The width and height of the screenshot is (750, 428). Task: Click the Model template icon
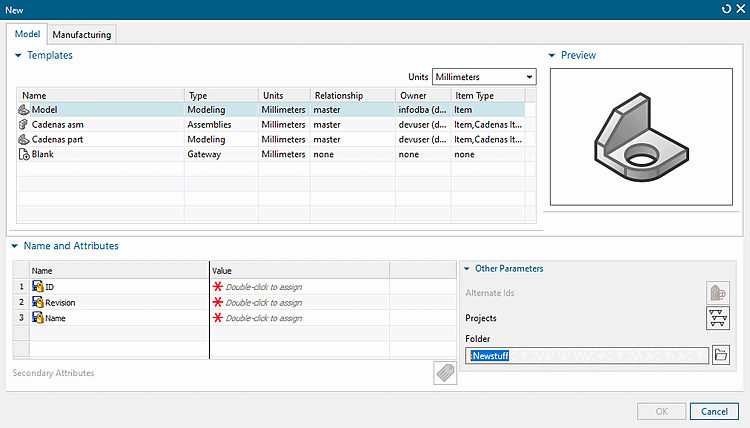[24, 110]
